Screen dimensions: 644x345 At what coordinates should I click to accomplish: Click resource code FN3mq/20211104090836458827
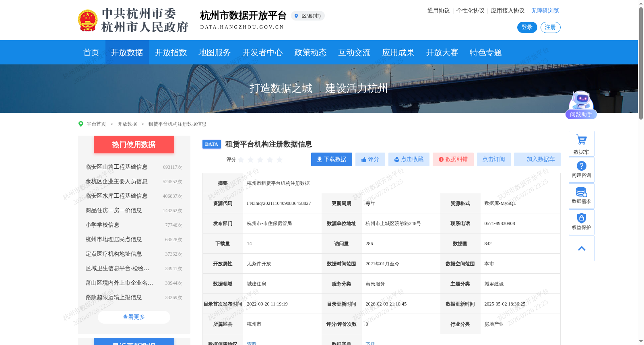pyautogui.click(x=279, y=203)
